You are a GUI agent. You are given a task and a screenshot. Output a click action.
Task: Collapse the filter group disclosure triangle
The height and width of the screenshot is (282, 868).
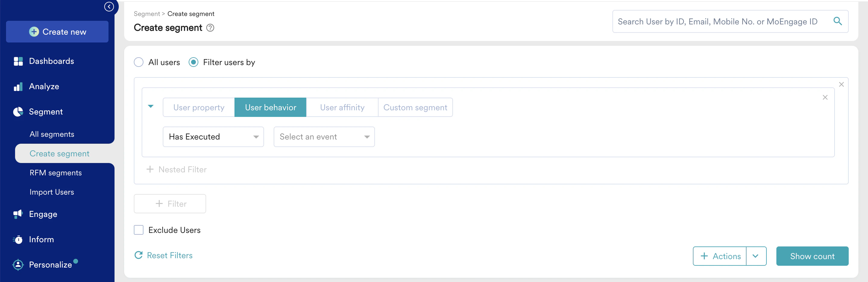click(x=151, y=106)
